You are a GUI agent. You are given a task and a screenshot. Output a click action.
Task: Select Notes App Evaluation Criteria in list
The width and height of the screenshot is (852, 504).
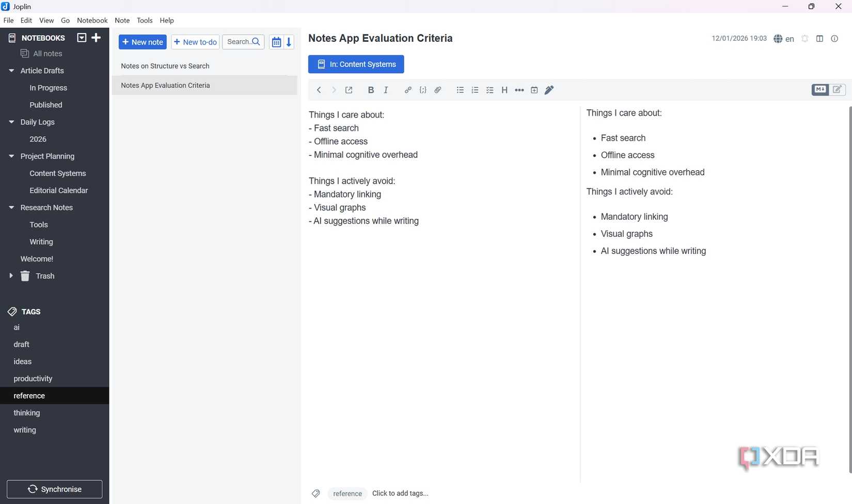pyautogui.click(x=204, y=86)
